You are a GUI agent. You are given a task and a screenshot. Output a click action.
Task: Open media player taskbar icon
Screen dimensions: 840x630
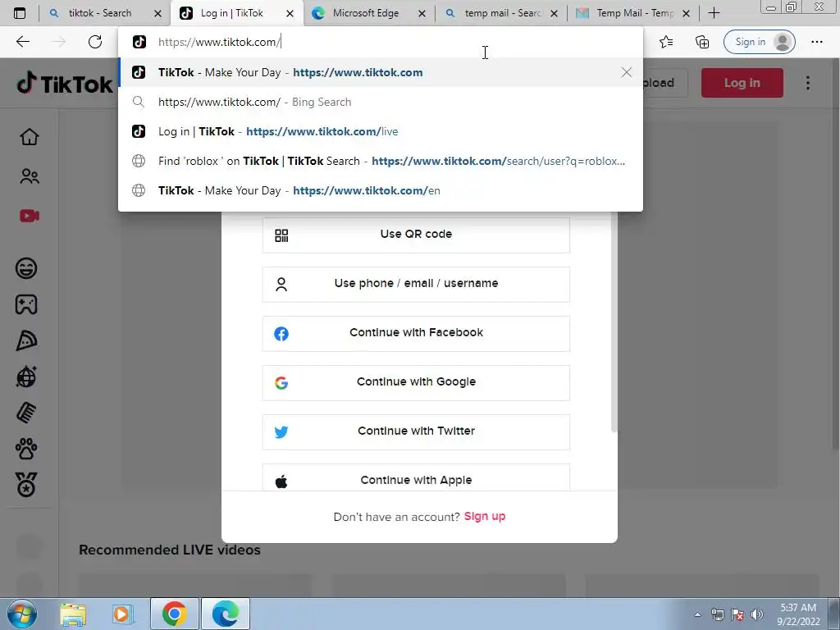point(121,614)
